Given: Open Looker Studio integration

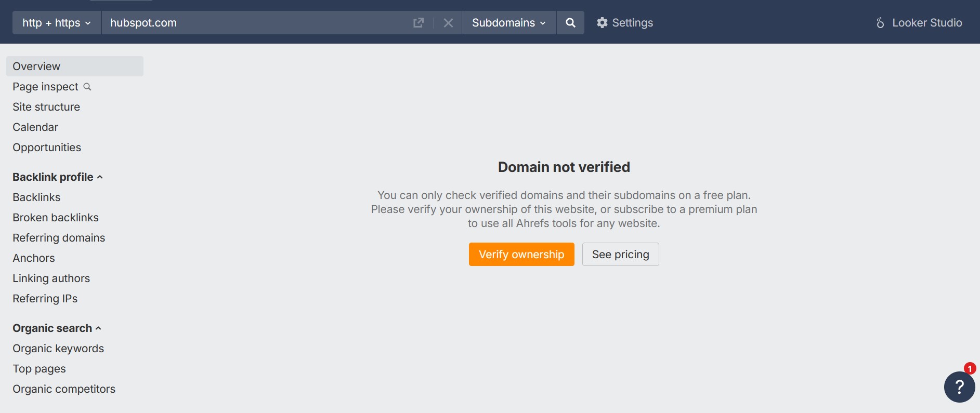Looking at the screenshot, I should click(x=919, y=23).
